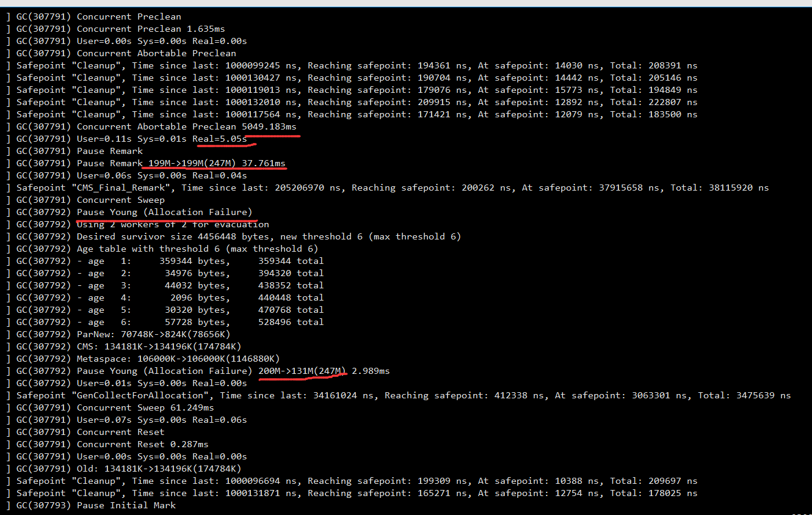The width and height of the screenshot is (812, 515).
Task: Click 'Total: 38115920 ns' value
Action: click(x=720, y=188)
